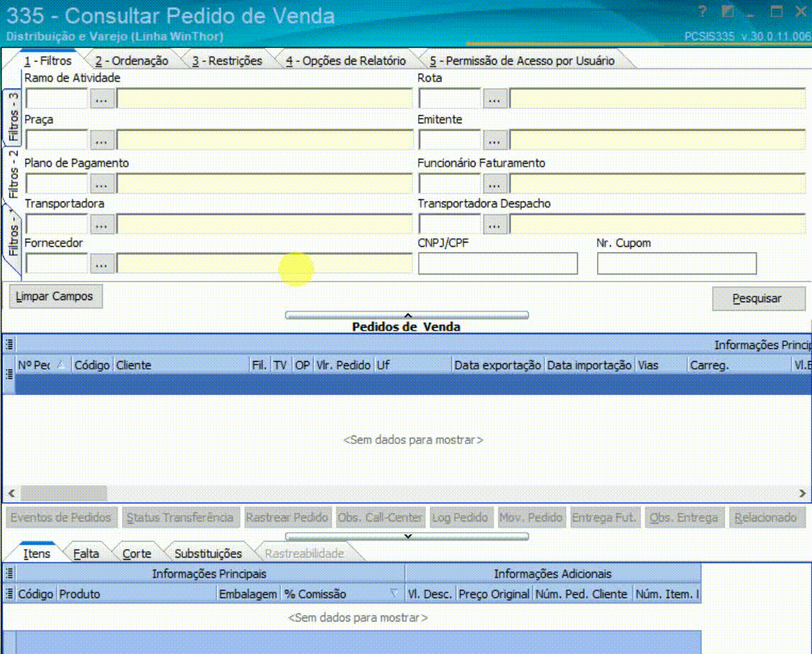Click Carreg. column header
This screenshot has height=654, width=812.
coord(739,365)
